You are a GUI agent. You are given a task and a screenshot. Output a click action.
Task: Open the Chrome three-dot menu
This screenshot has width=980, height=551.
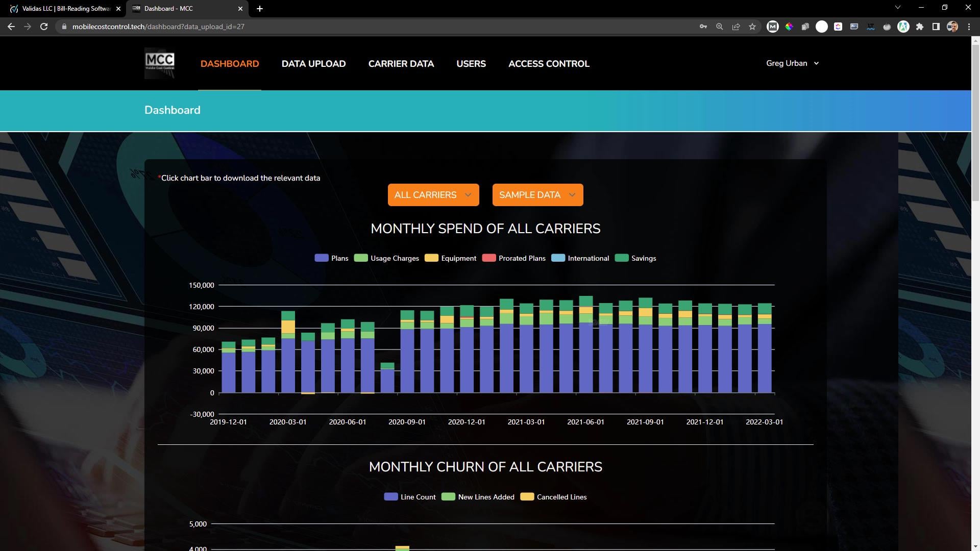(969, 27)
